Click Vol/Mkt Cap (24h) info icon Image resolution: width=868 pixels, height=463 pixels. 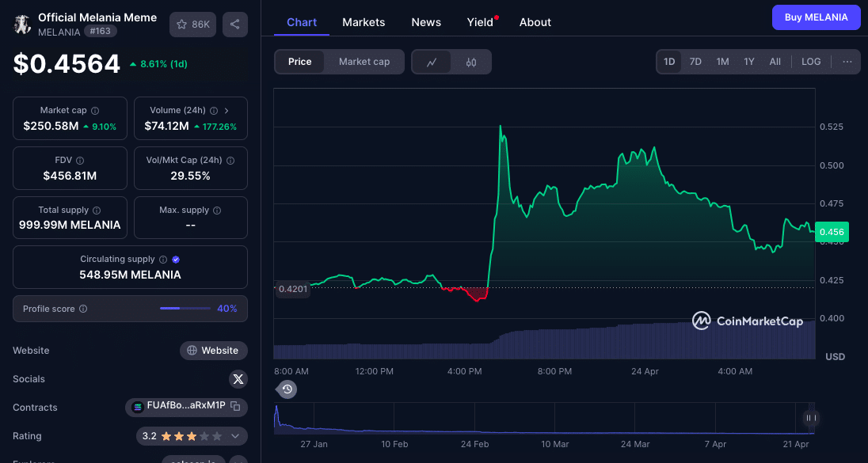click(230, 161)
